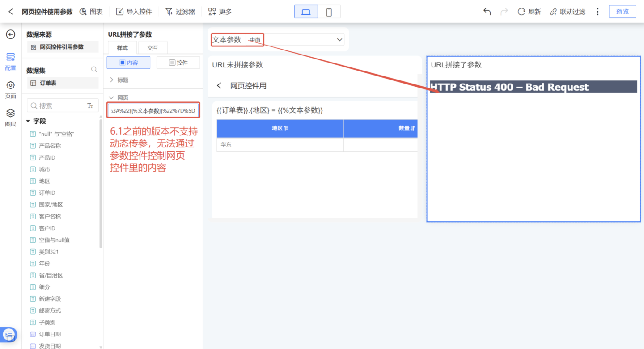Click the back arrow beside the dashboard title

coord(11,12)
